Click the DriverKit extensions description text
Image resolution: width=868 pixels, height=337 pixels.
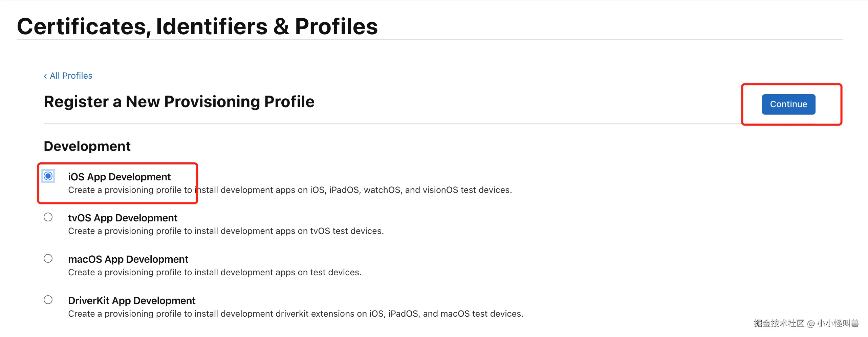[x=296, y=314]
